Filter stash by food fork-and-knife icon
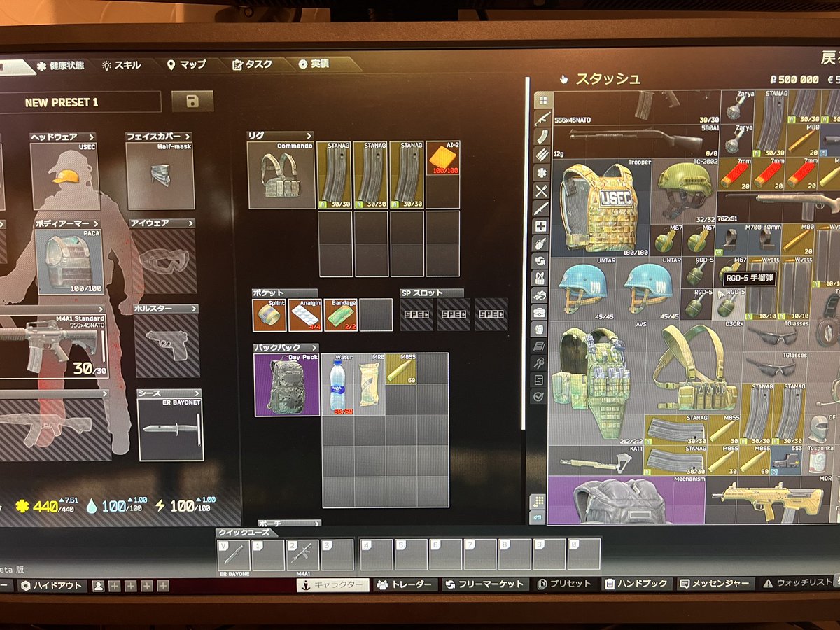 (540, 190)
